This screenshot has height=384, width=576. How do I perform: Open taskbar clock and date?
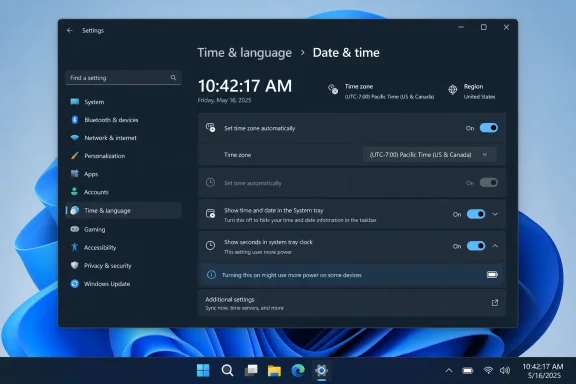543,371
